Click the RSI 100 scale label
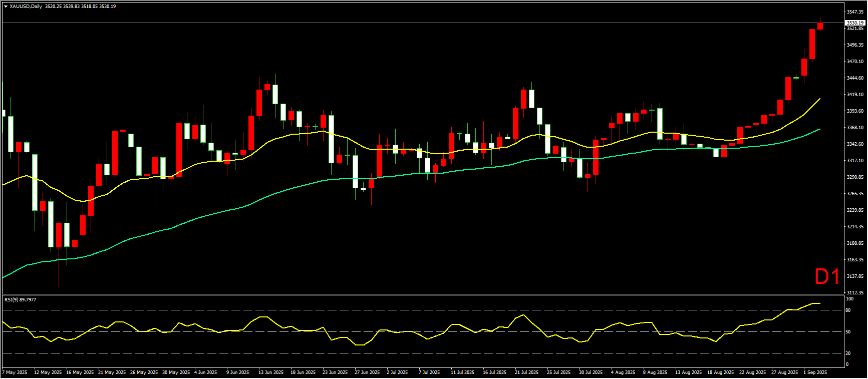Image resolution: width=868 pixels, height=379 pixels. tap(849, 299)
